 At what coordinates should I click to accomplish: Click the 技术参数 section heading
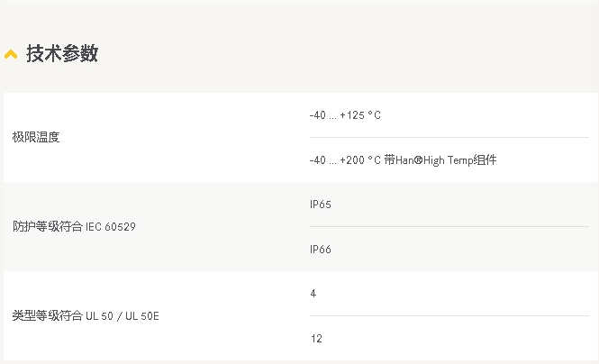(x=61, y=54)
